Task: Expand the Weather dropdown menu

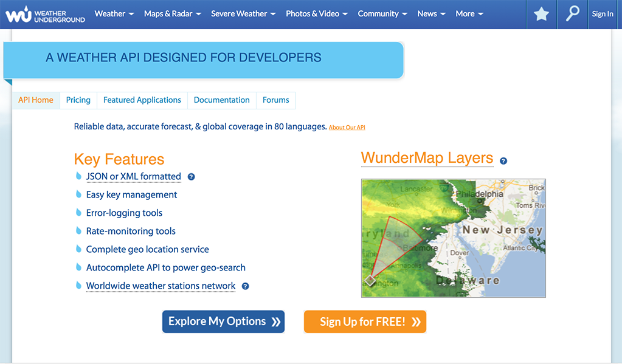Action: click(x=114, y=14)
